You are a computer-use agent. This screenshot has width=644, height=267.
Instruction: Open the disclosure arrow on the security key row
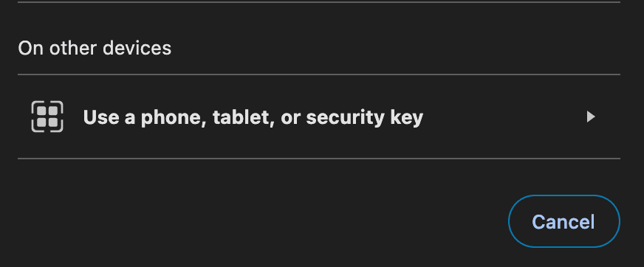[x=591, y=117]
